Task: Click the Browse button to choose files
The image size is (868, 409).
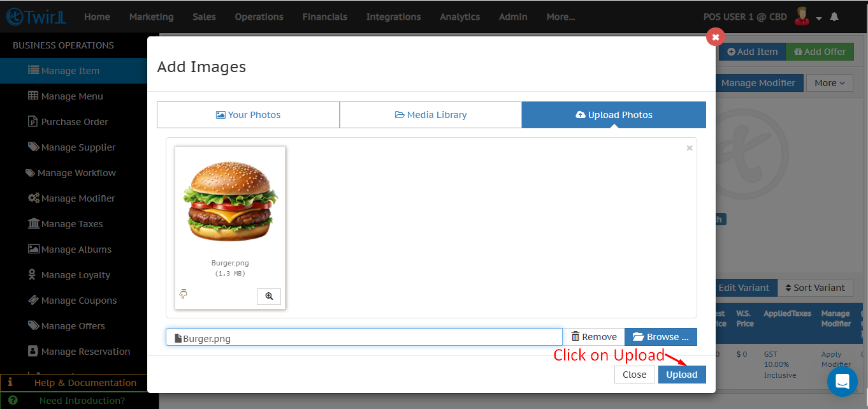Action: tap(661, 337)
